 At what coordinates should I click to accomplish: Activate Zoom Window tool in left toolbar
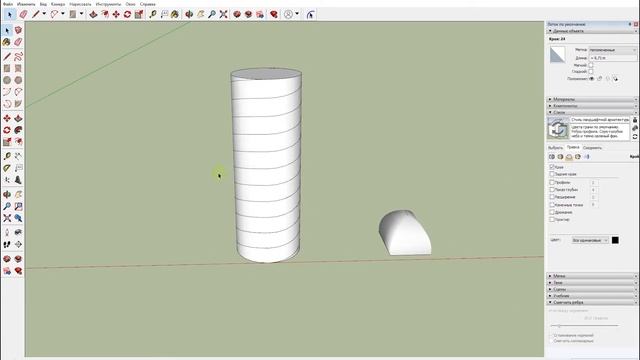[x=18, y=207]
